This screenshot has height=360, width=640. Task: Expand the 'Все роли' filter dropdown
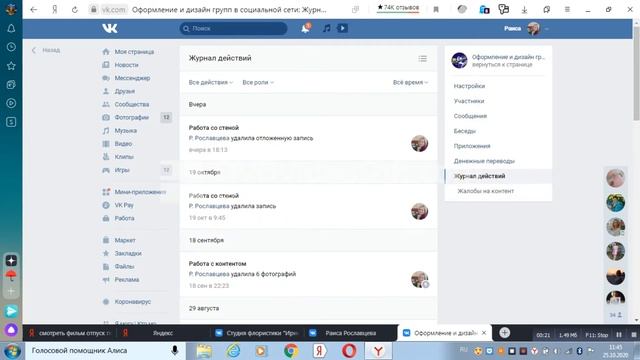click(258, 82)
